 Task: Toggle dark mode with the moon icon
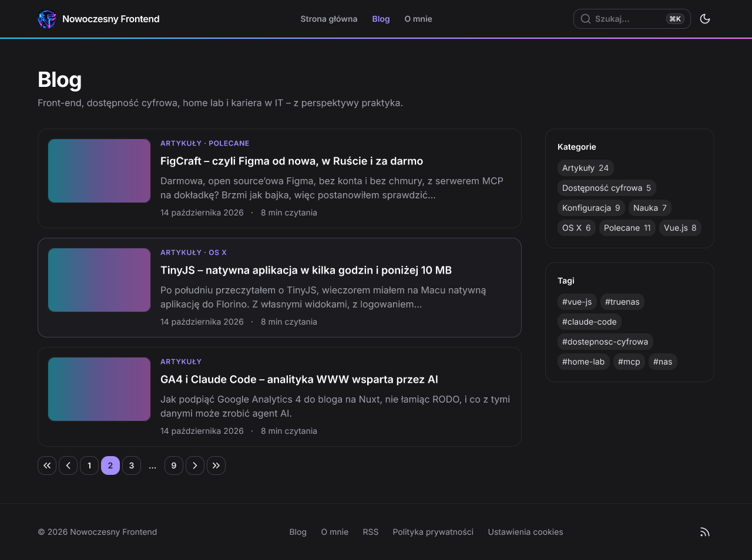coord(705,19)
